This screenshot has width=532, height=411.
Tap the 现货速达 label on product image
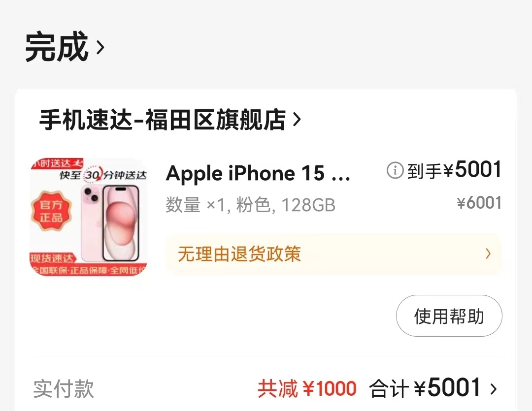point(52,258)
